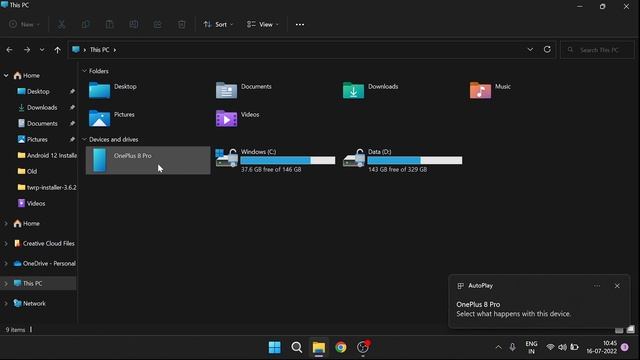
Task: Go forward with the forward arrow
Action: click(27, 50)
